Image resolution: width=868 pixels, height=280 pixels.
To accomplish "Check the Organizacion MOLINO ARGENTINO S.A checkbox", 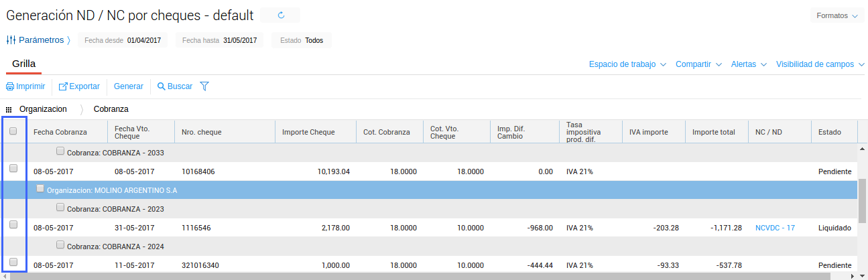I will pyautogui.click(x=40, y=189).
